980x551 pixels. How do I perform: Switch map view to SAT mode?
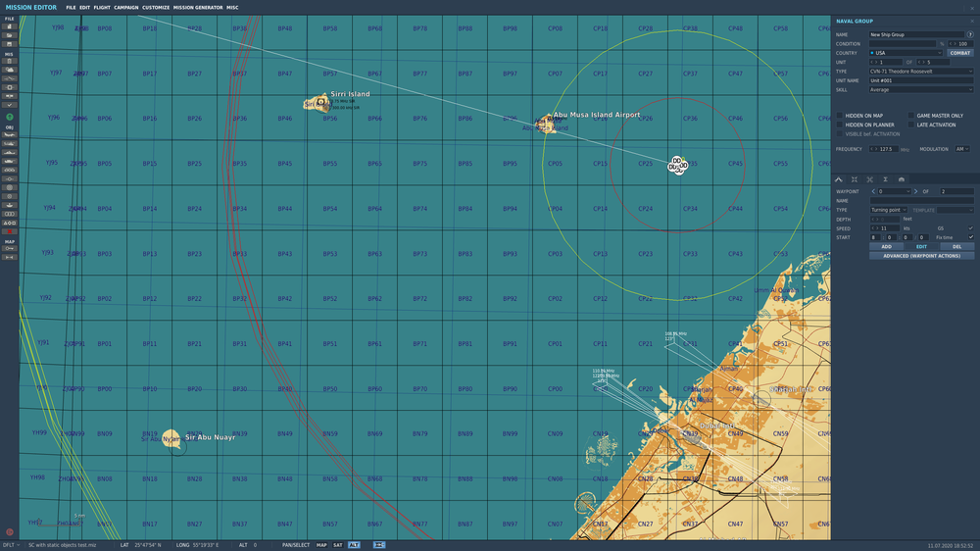pos(337,545)
